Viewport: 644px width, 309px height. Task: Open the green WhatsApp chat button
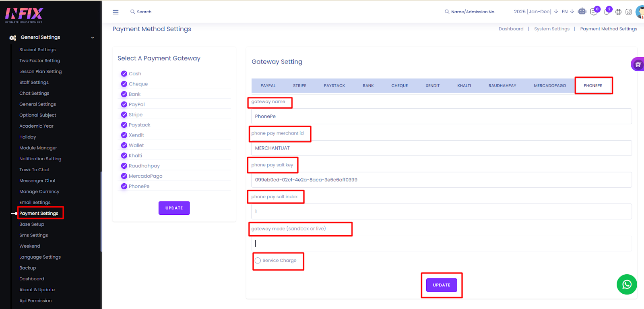(627, 284)
